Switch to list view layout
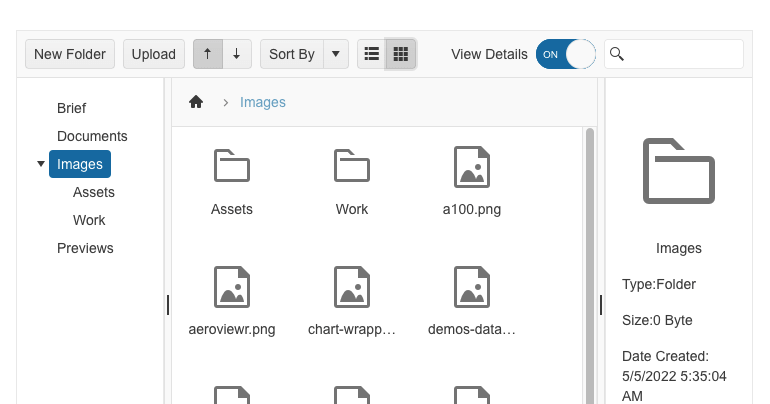This screenshot has height=404, width=770. (372, 54)
